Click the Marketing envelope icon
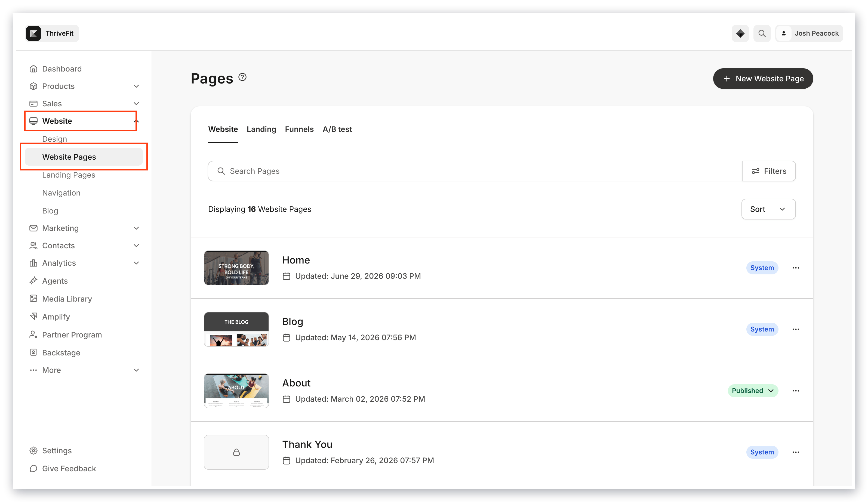 click(x=33, y=228)
